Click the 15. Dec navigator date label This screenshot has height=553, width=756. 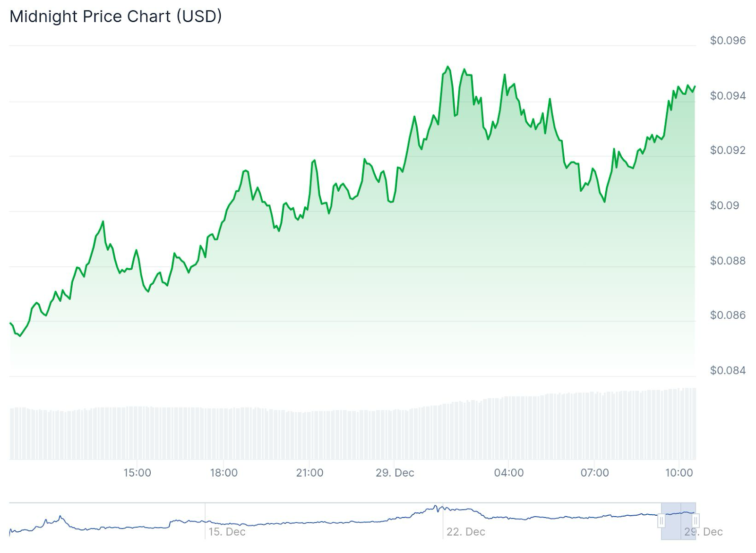point(227,532)
